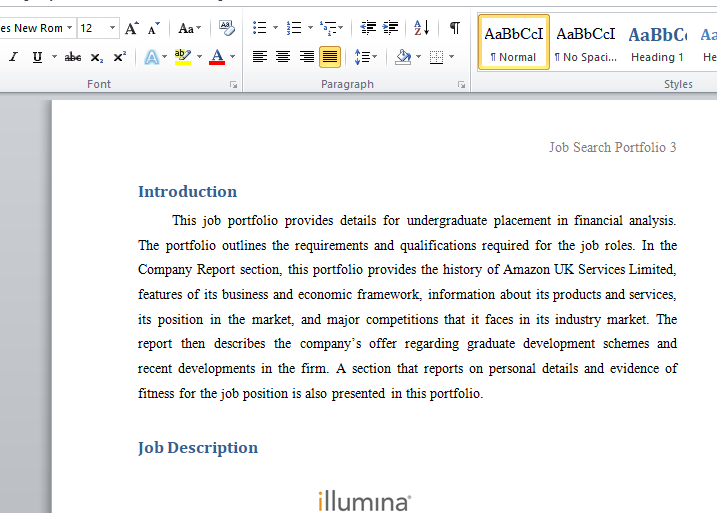
Task: Click the Shrink Font button
Action: (x=154, y=28)
